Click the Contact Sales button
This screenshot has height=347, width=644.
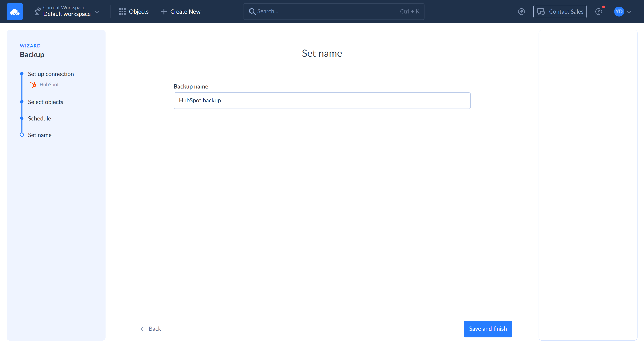560,12
